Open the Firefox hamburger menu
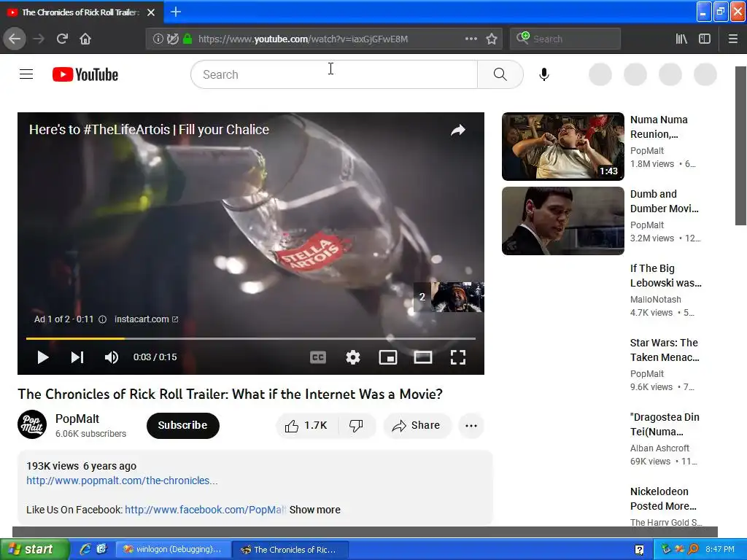Image resolution: width=747 pixels, height=560 pixels. pyautogui.click(x=732, y=39)
